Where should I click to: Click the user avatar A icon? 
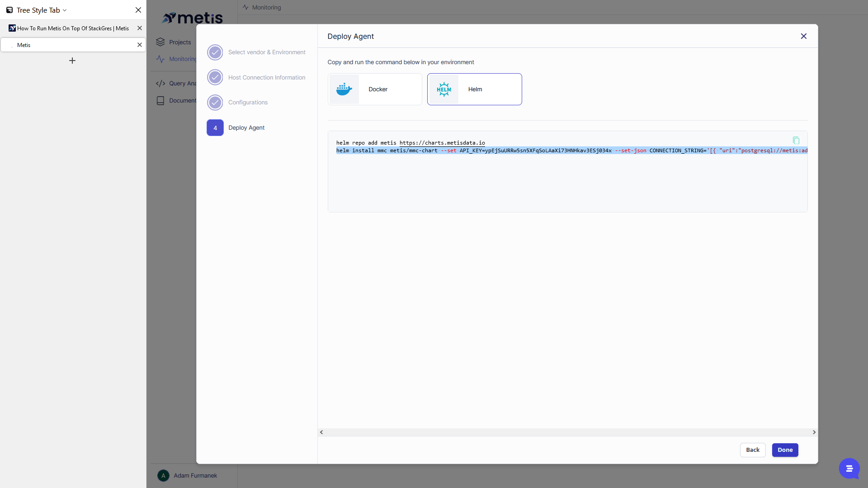pyautogui.click(x=163, y=476)
